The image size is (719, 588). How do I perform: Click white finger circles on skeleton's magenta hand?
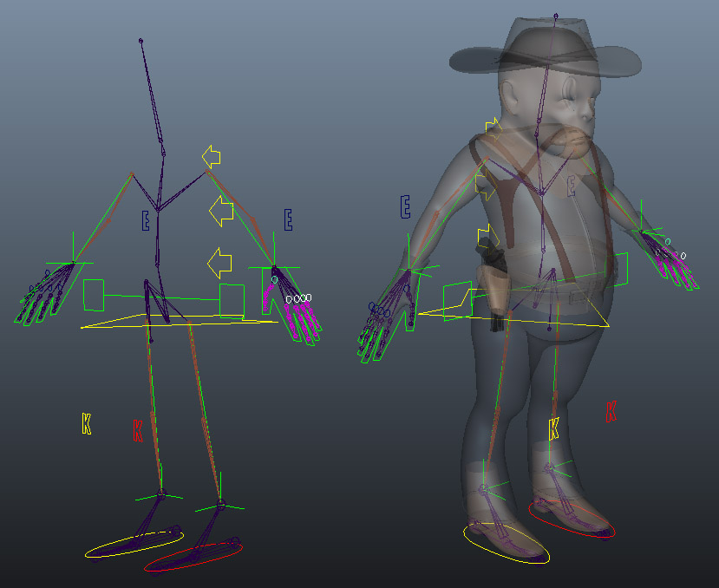pos(298,298)
